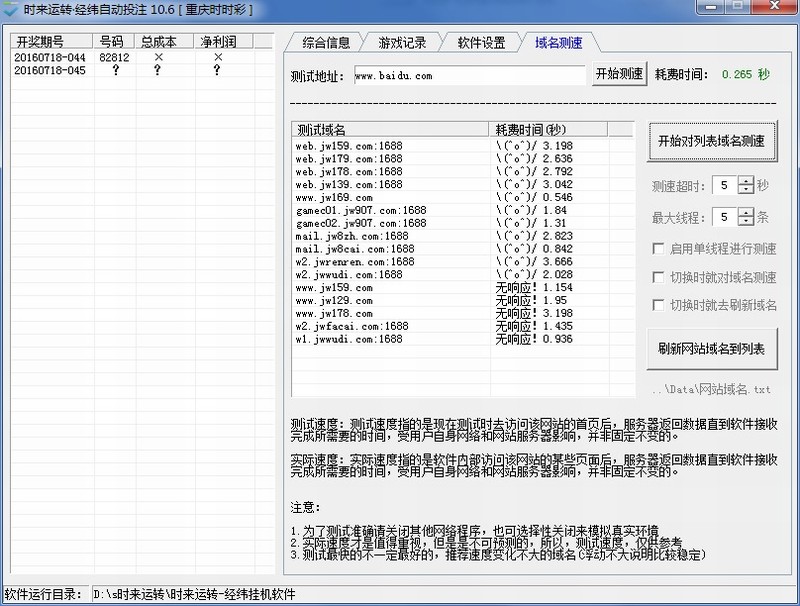Image resolution: width=800 pixels, height=606 pixels.
Task: Select lottery period 20160718-044 row
Action: click(x=50, y=58)
